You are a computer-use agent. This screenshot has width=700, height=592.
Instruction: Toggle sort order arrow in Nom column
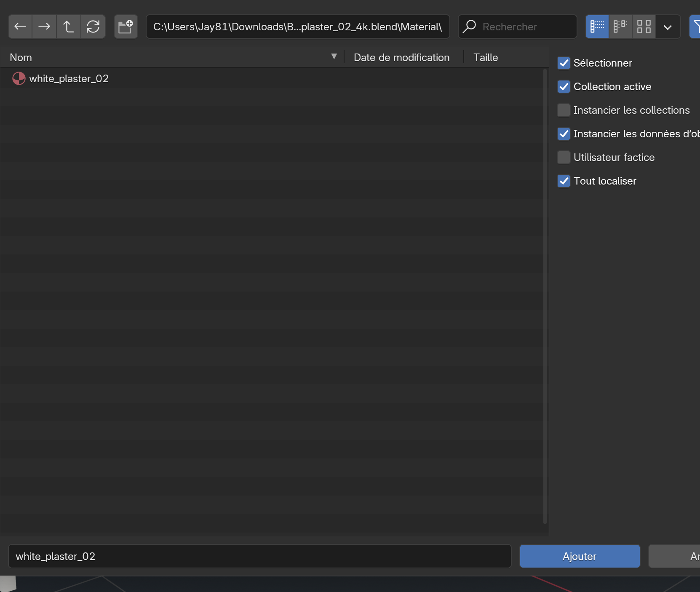coord(334,57)
